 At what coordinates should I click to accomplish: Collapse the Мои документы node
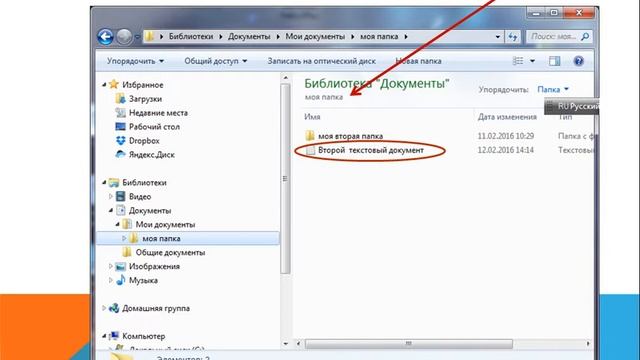(117, 224)
